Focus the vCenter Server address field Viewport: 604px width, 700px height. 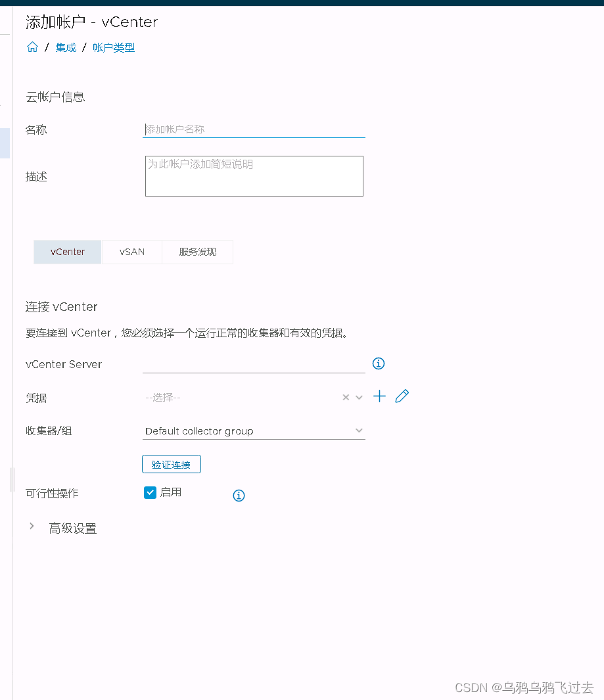click(254, 364)
